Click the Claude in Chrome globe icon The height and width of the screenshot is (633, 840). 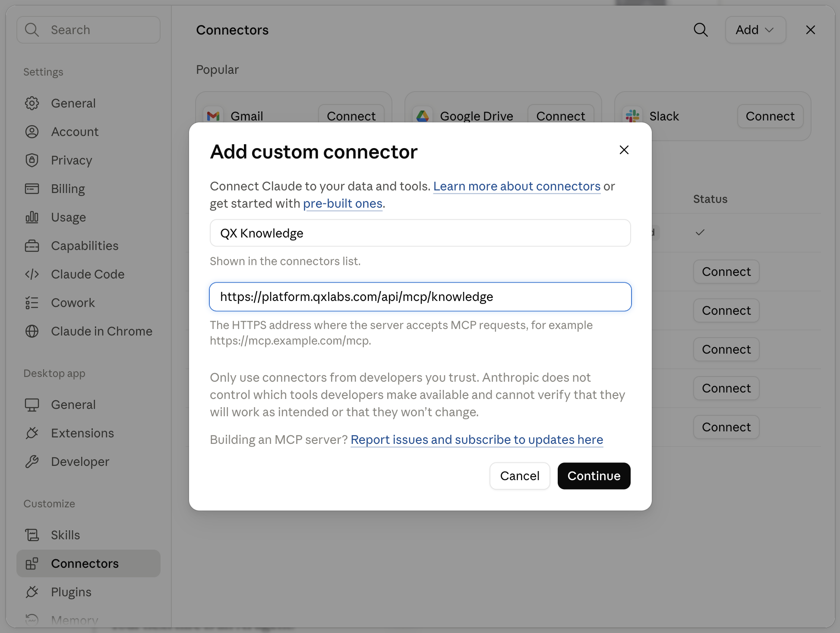[x=32, y=331]
